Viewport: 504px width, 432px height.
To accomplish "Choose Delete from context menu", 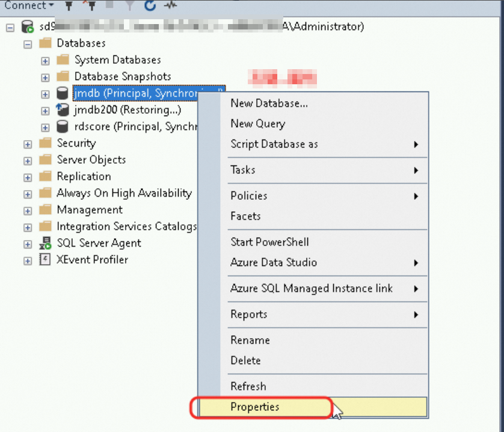I will pyautogui.click(x=312, y=360).
